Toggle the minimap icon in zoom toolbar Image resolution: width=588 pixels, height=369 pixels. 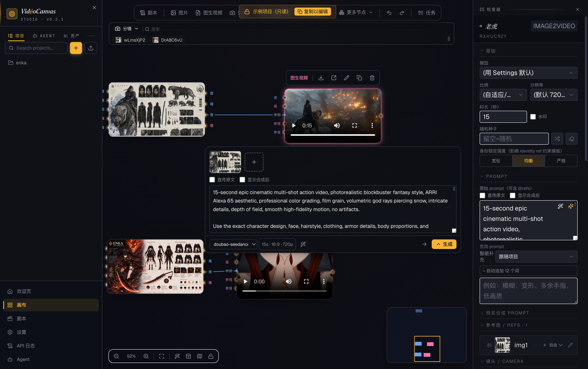200,356
